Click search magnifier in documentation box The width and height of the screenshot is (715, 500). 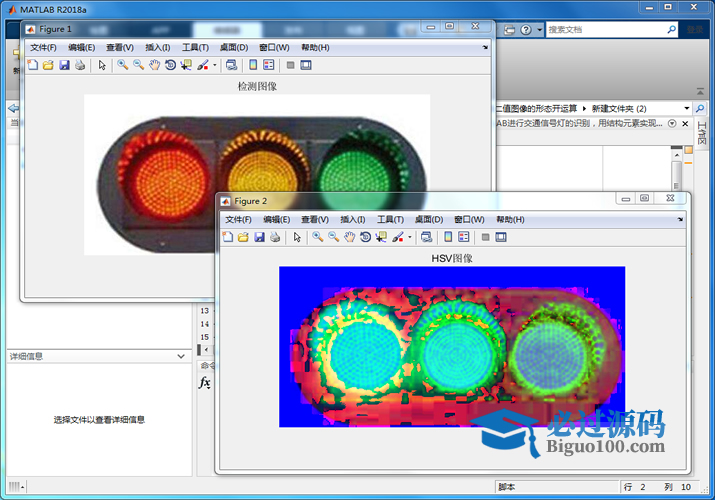(x=671, y=30)
